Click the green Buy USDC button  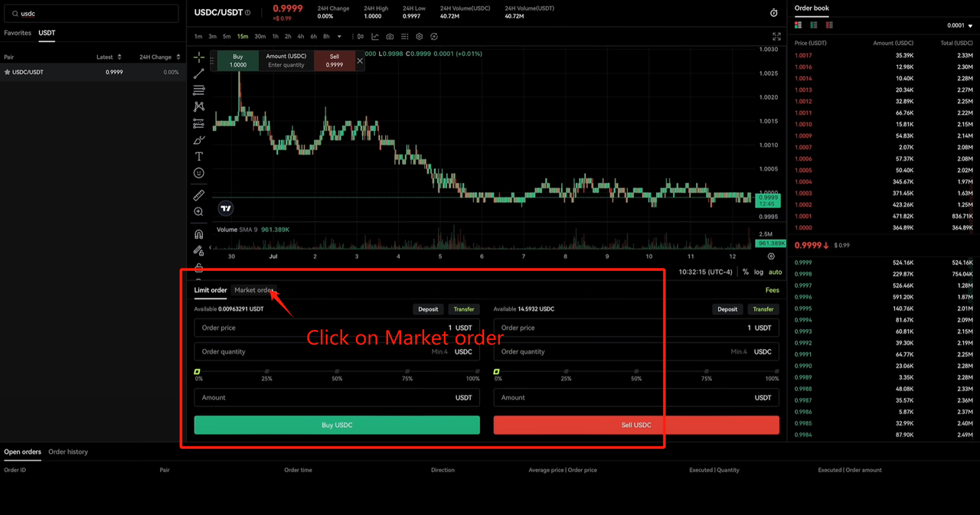[x=337, y=425]
